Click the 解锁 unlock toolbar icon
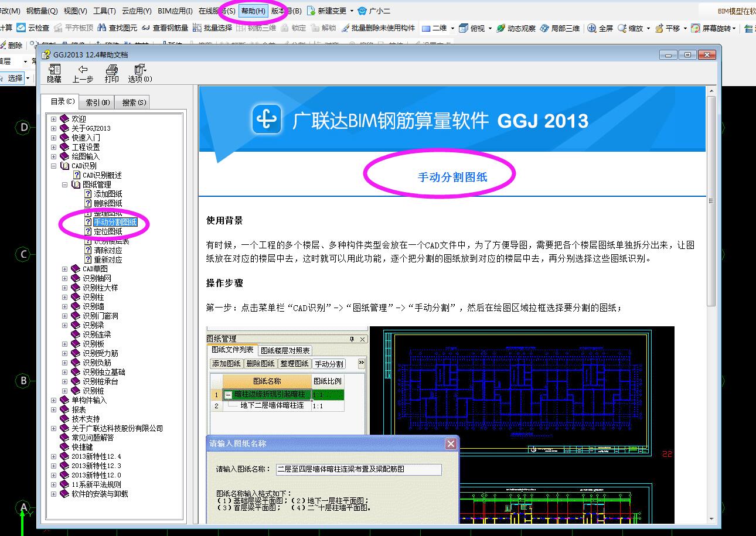This screenshot has width=756, height=536. (x=315, y=28)
